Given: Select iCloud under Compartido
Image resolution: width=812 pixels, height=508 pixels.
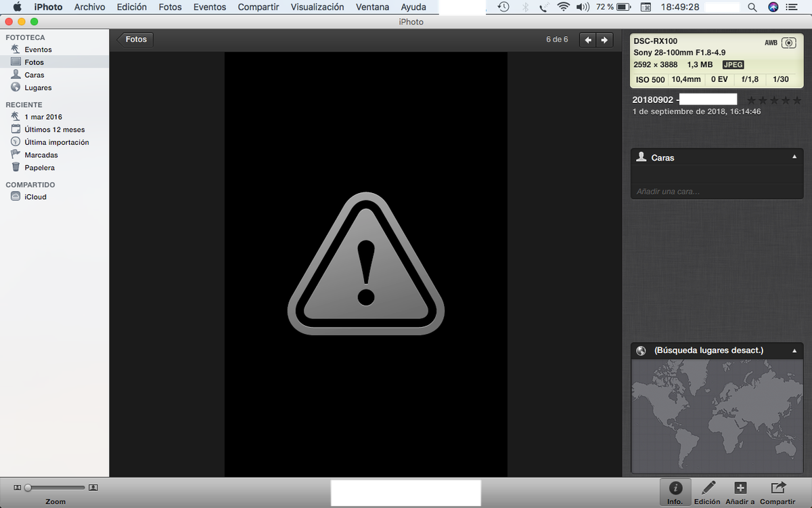Looking at the screenshot, I should tap(35, 197).
